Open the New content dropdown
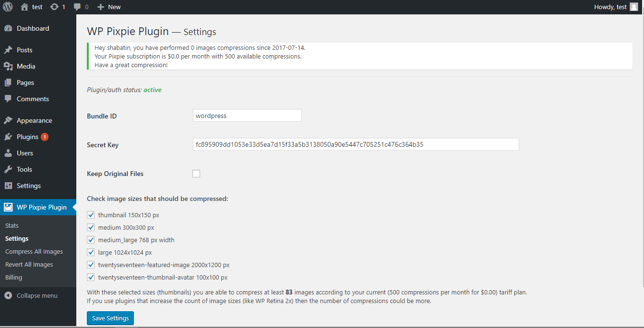The width and height of the screenshot is (644, 328). coord(109,7)
